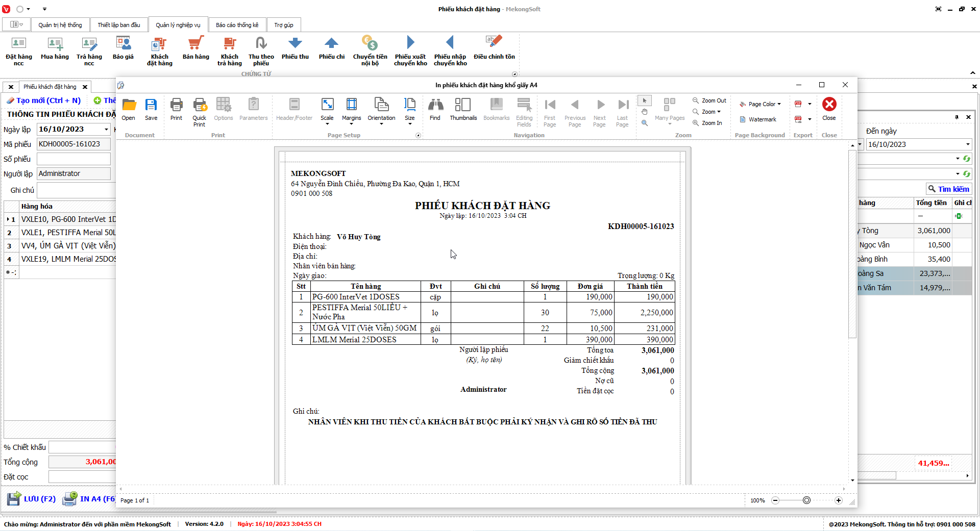
Task: Open the Thiết lập ban đầu tab
Action: 119,25
